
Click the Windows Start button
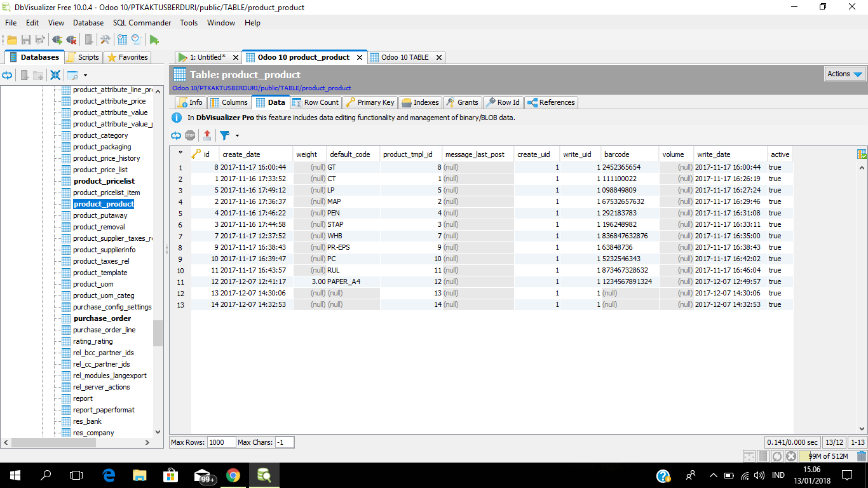(x=15, y=475)
